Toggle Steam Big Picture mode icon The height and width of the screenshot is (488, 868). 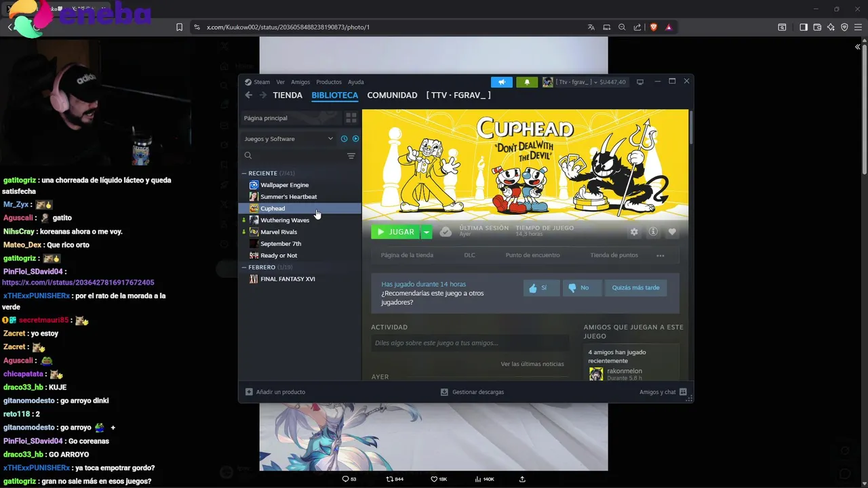(x=639, y=82)
